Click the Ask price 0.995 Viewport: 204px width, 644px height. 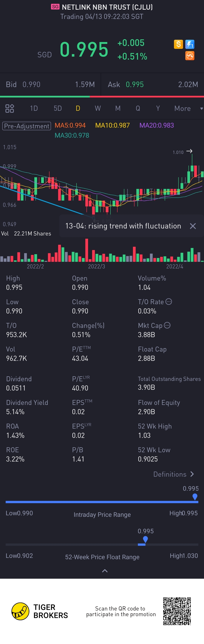135,84
